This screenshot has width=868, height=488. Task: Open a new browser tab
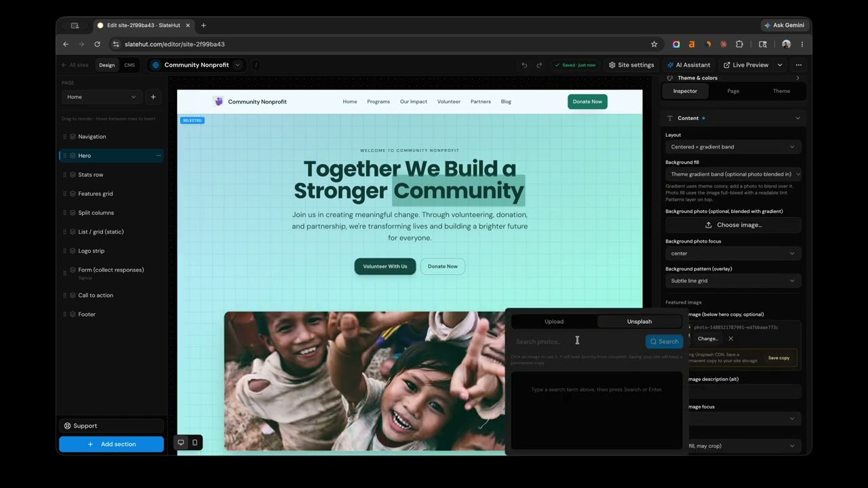tap(203, 25)
